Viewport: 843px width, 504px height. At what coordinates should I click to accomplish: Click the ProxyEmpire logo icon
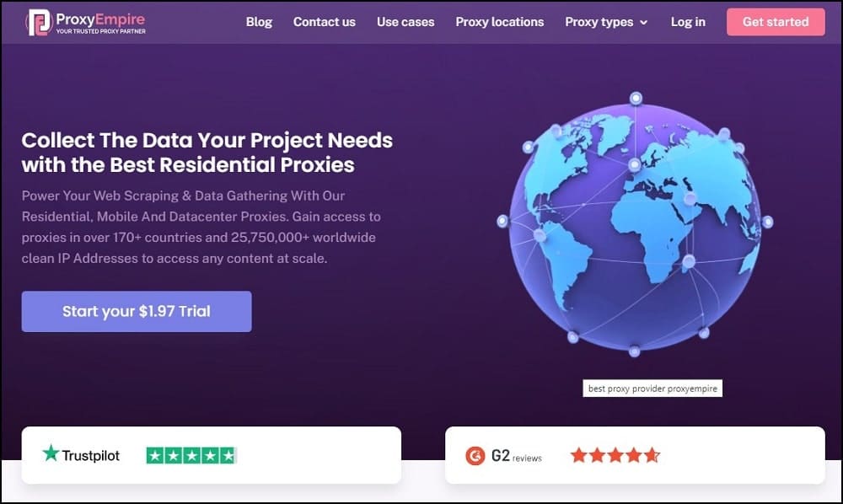(39, 22)
